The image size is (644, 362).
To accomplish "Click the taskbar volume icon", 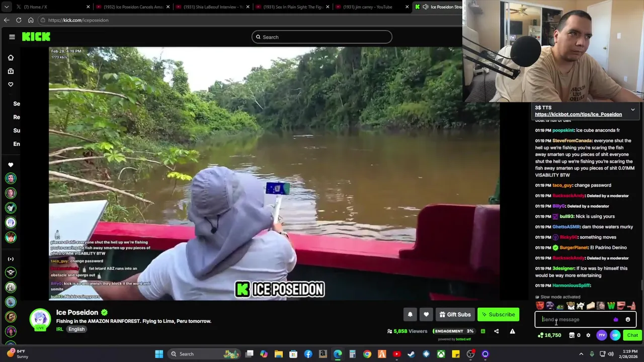I will pos(610,354).
